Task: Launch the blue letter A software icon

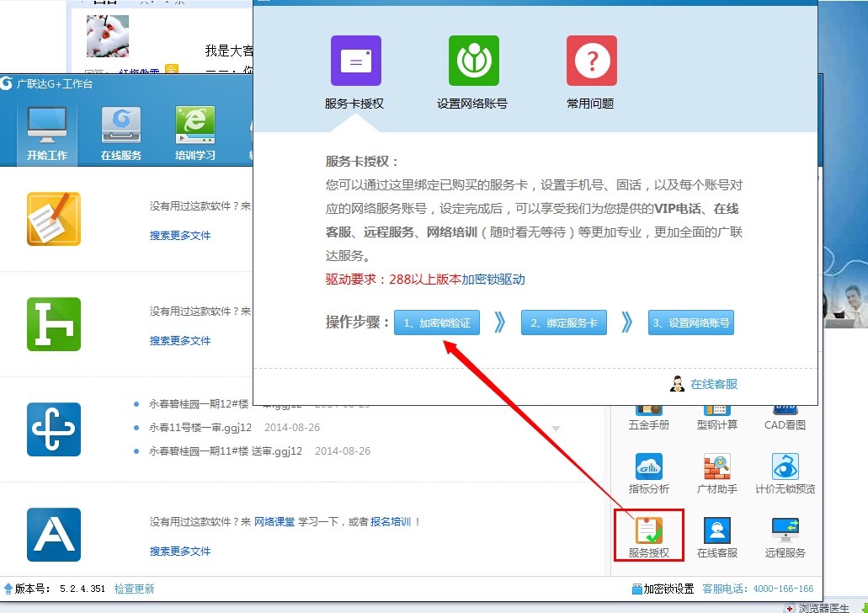Action: coord(54,535)
